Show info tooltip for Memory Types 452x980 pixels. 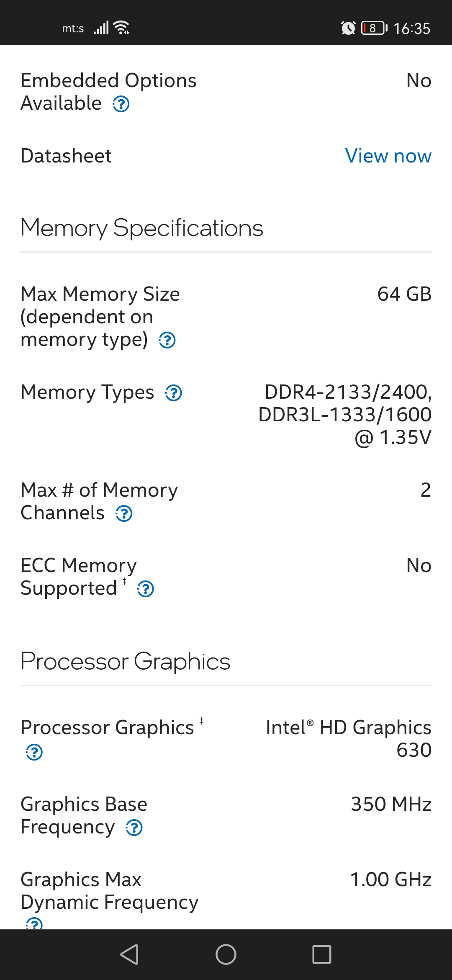coord(173,393)
